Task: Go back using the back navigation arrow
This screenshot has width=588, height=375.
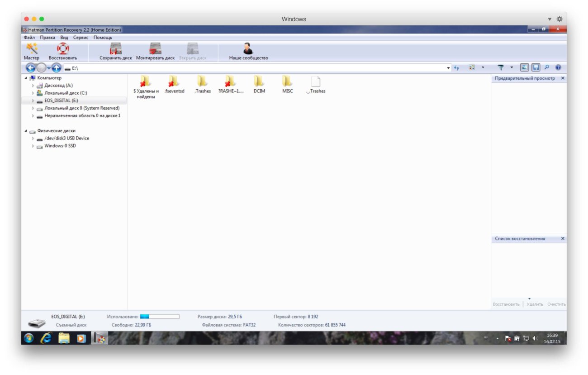Action: pyautogui.click(x=30, y=67)
